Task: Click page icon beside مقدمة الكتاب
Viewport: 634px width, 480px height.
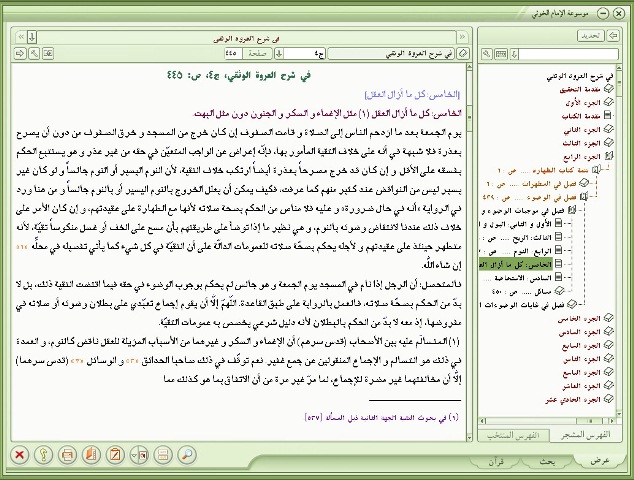Action: click(x=607, y=116)
